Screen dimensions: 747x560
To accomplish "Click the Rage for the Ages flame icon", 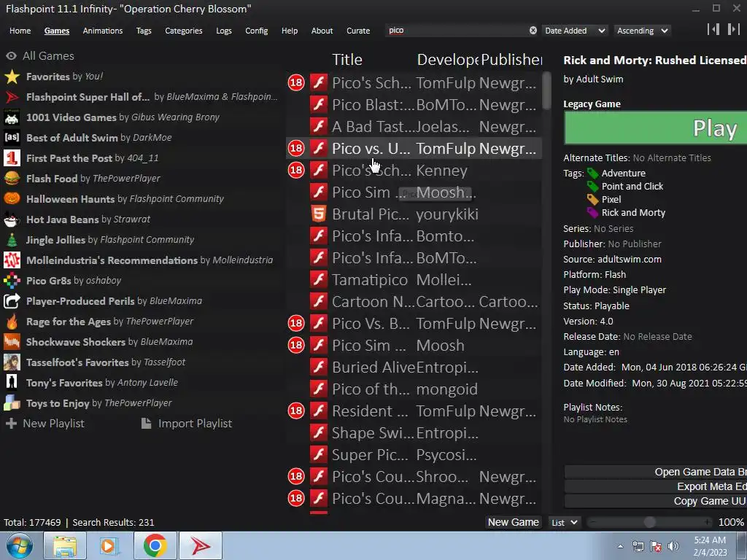I will point(12,322).
